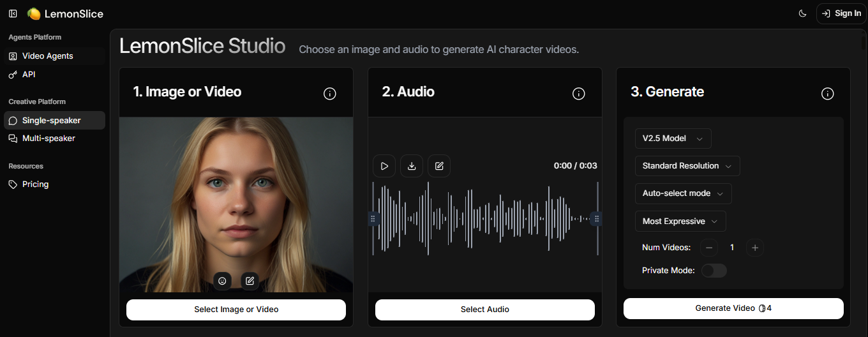Collapse the sidebar with the panel icon
Screen dimensions: 868x337
click(13, 13)
